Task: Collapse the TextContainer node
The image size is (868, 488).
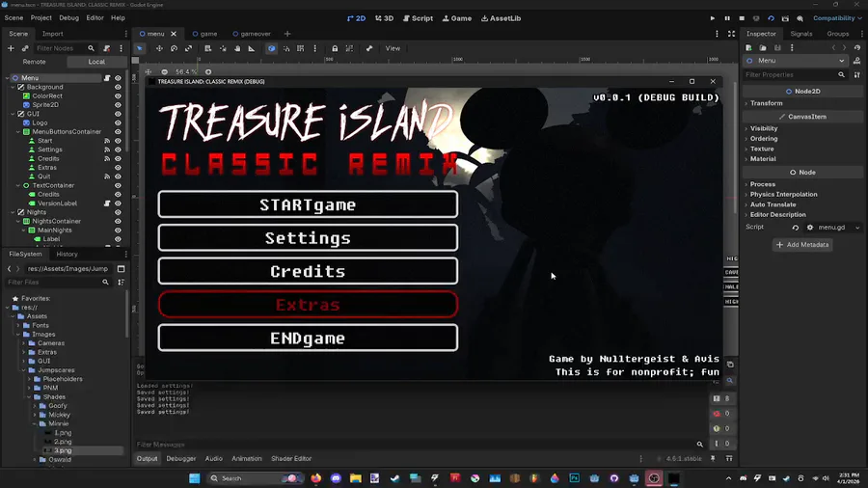Action: [18, 185]
